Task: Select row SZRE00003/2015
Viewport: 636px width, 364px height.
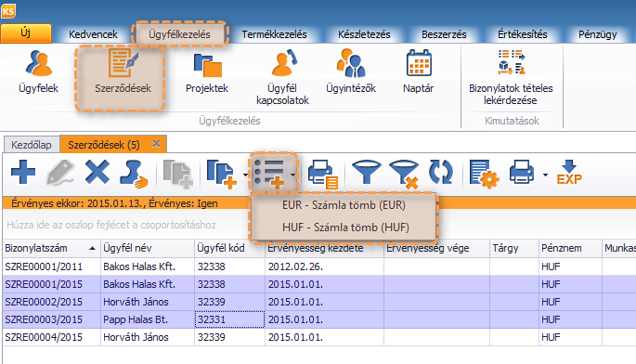Action: pyautogui.click(x=319, y=319)
